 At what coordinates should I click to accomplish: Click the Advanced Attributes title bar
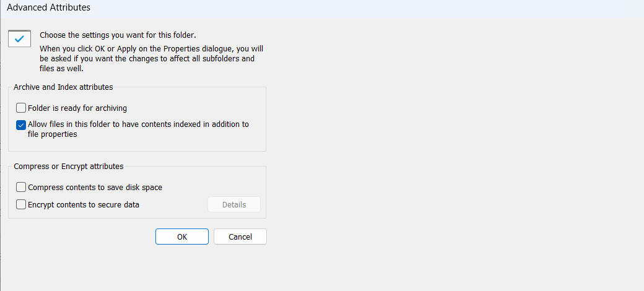[322, 7]
